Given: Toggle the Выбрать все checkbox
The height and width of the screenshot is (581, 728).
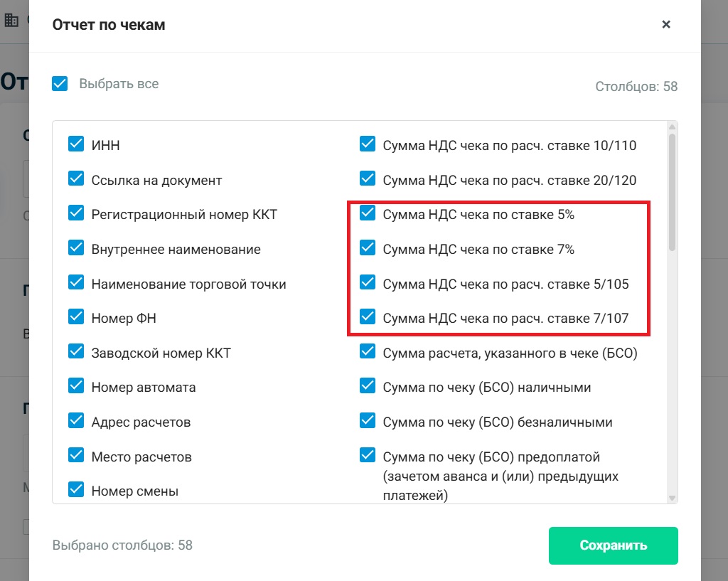Looking at the screenshot, I should 60,84.
